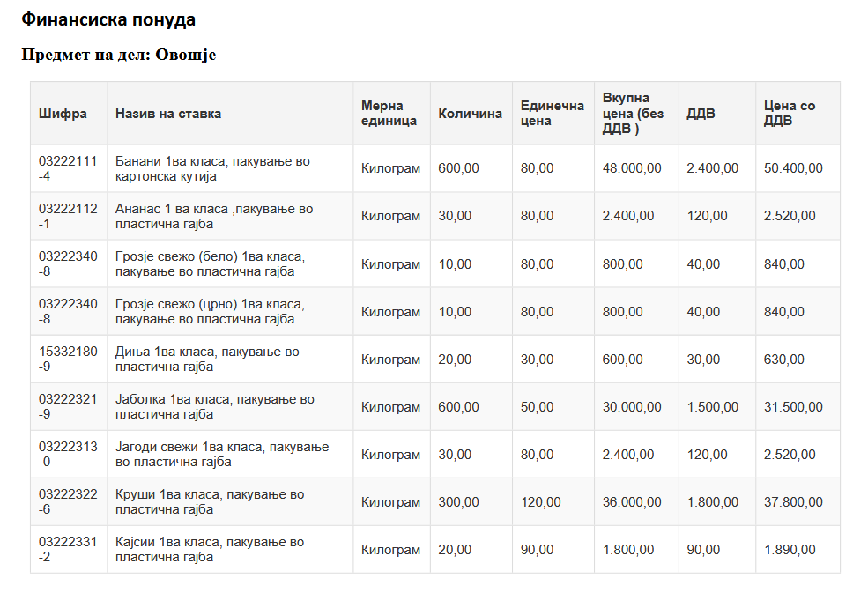
Task: Click the "Мерна единица" column header
Action: pyautogui.click(x=389, y=114)
